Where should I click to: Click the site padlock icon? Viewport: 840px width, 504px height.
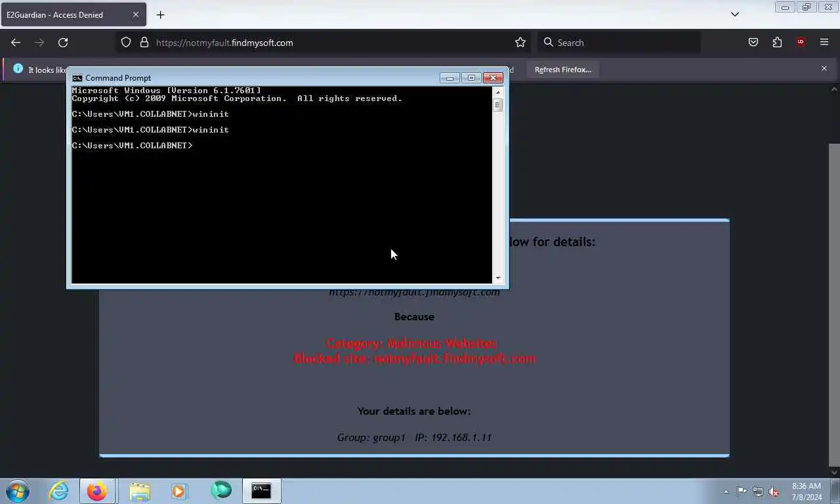pyautogui.click(x=144, y=42)
